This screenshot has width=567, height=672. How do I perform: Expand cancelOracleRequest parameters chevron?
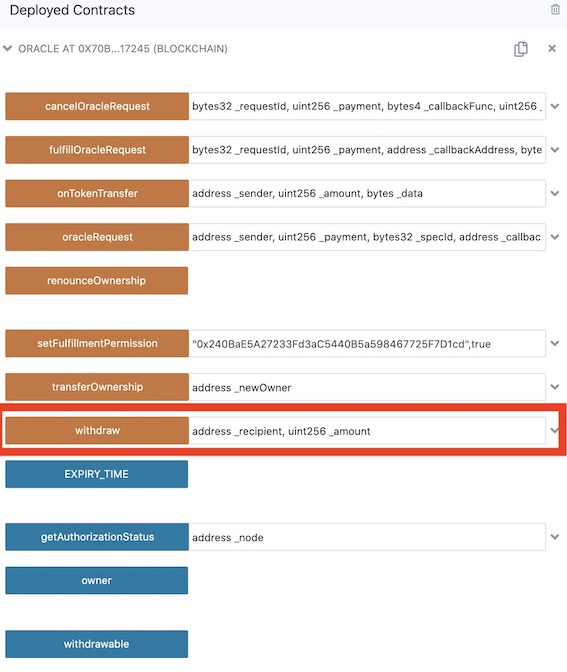tap(555, 106)
